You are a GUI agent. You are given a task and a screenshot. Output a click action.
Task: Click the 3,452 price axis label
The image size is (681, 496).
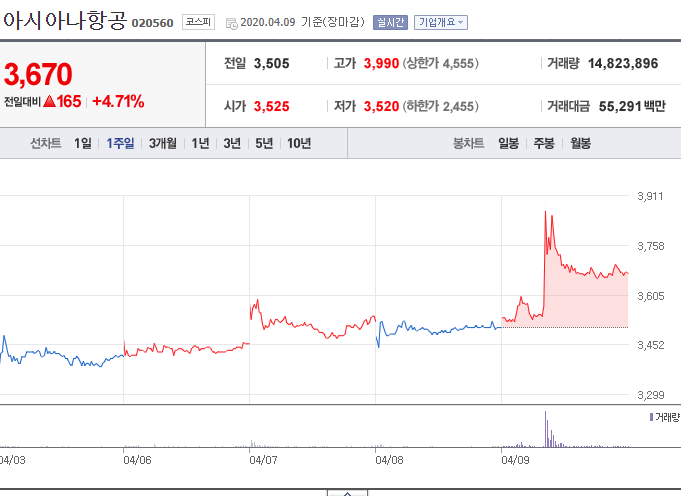tap(651, 345)
